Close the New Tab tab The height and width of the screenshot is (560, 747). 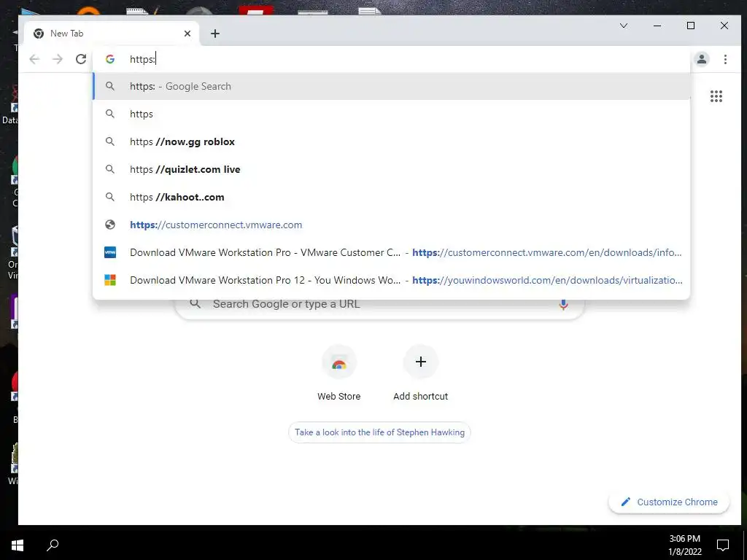(x=187, y=34)
